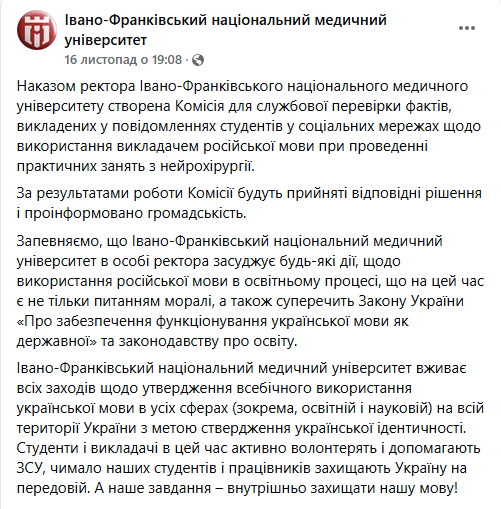Click the university's red logo avatar
501x509 pixels.
point(37,30)
